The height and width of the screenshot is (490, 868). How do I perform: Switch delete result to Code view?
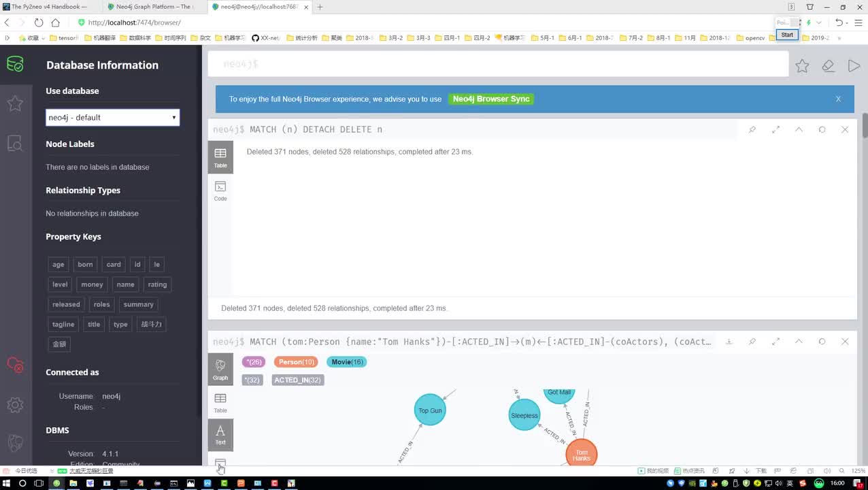[x=220, y=191]
